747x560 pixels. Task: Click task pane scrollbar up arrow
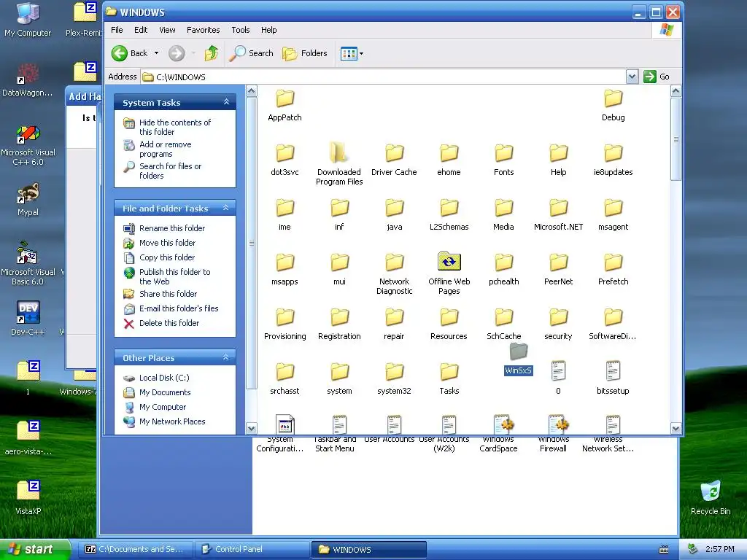point(252,91)
